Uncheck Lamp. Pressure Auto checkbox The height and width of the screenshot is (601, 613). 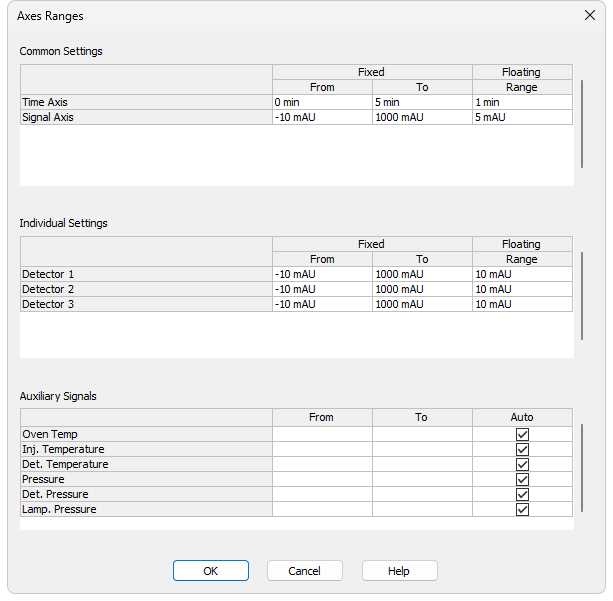tap(522, 509)
